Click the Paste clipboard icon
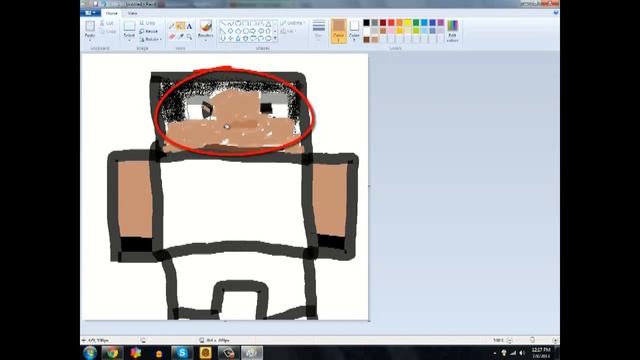This screenshot has height=360, width=640. (90, 26)
